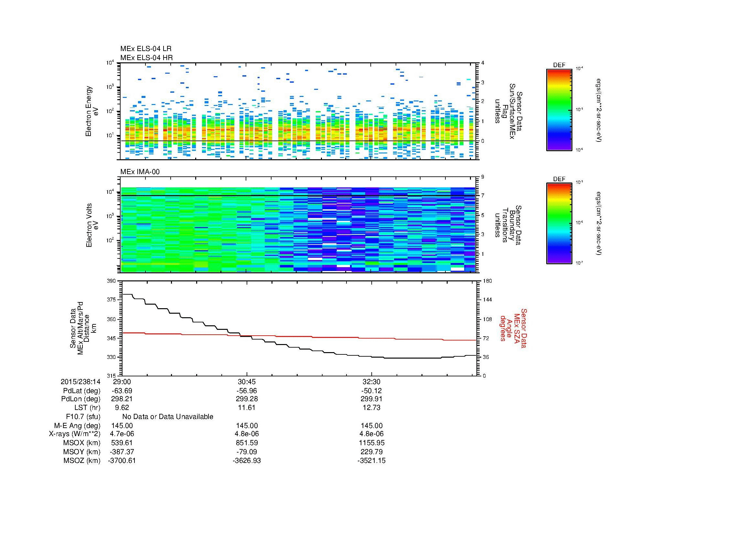
Task: Click the MEx Alt/Mars/Pd Distance axis label
Action: [x=83, y=328]
